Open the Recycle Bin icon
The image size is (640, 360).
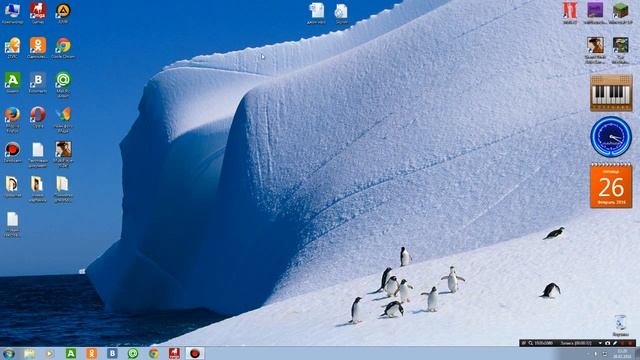(620, 325)
